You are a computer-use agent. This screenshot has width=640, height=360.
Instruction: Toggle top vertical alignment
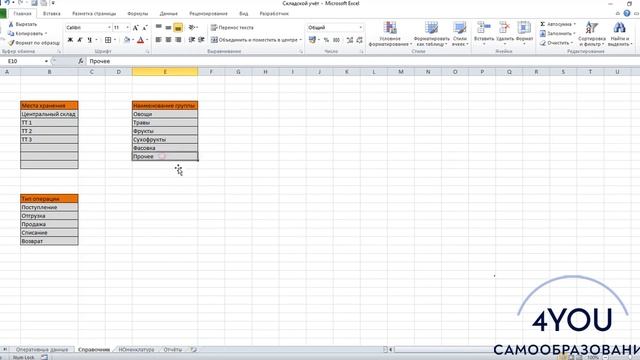coord(158,27)
